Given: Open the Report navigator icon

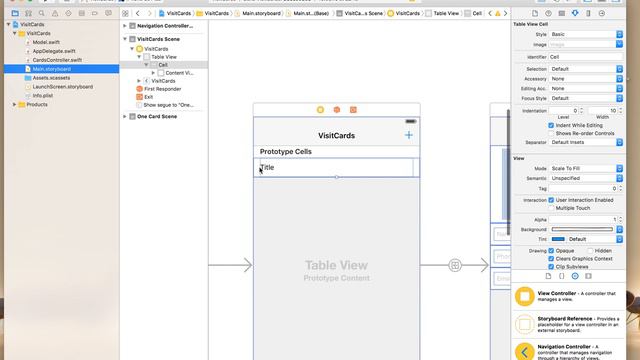Looking at the screenshot, I should click(108, 13).
